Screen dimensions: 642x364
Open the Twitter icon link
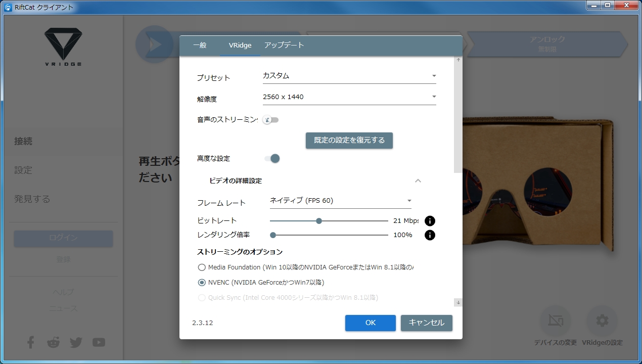pos(76,342)
